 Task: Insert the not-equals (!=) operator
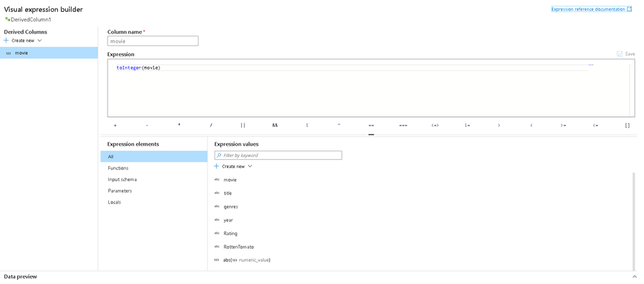pyautogui.click(x=467, y=125)
